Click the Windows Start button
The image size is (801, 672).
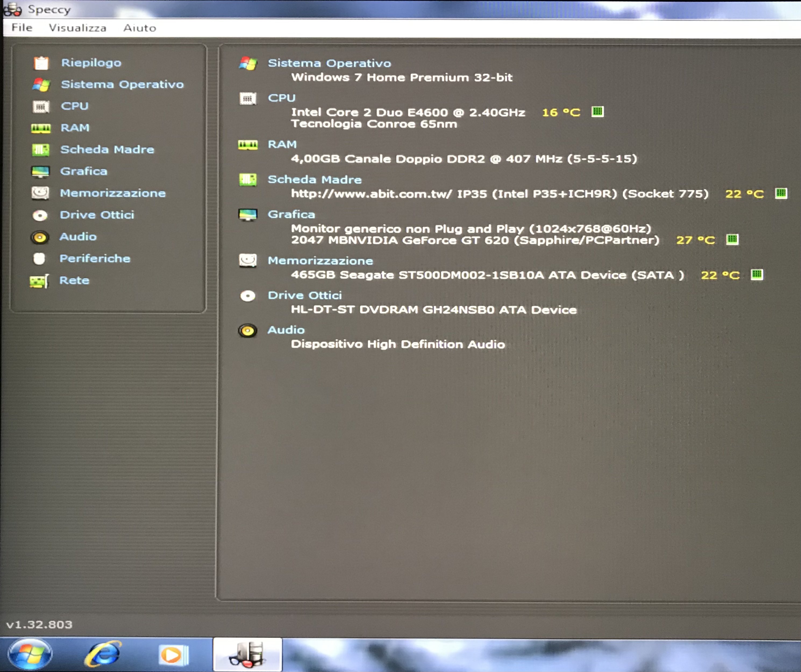(x=30, y=654)
